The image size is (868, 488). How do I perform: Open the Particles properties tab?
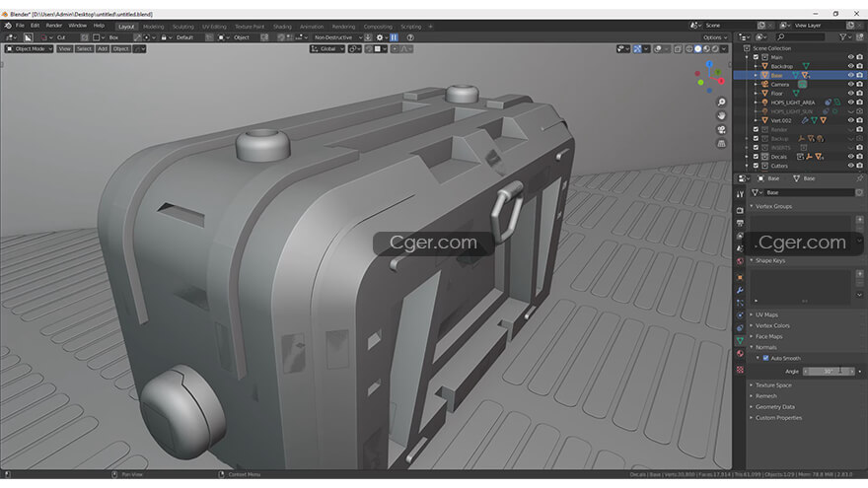point(740,304)
